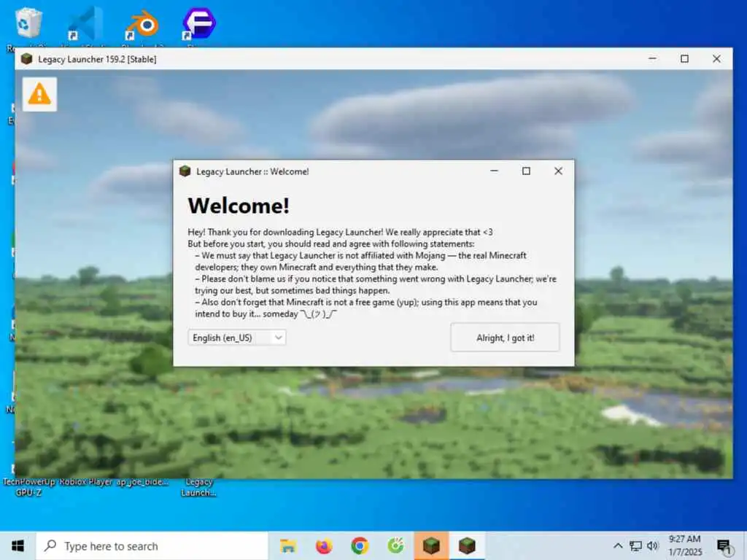747x560 pixels.
Task: Open the volume tray icon
Action: click(653, 545)
